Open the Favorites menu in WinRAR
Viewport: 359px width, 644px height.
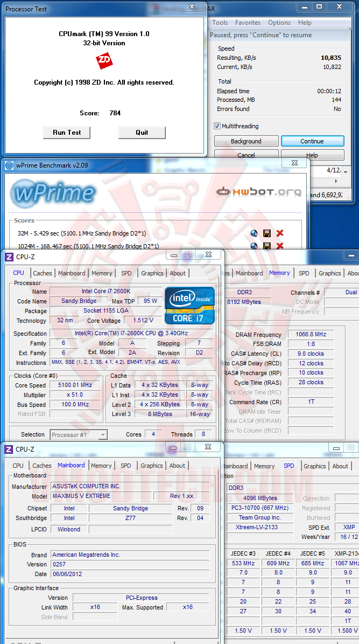pyautogui.click(x=248, y=23)
